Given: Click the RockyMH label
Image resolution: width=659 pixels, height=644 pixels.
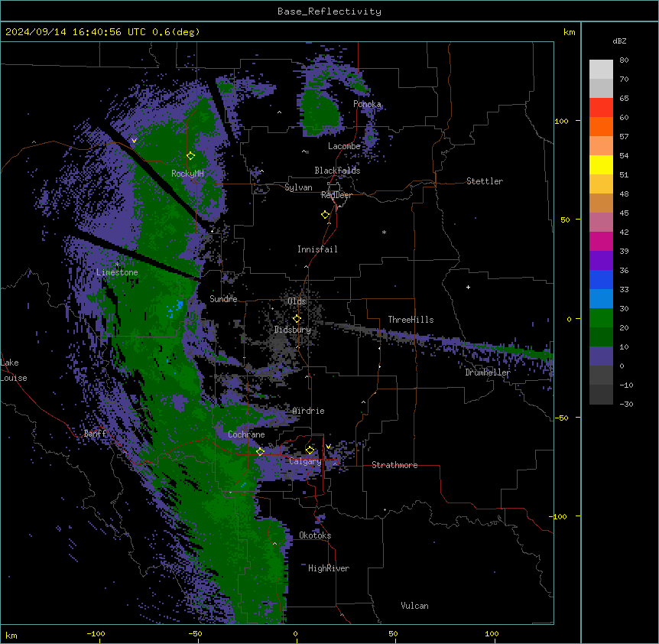Looking at the screenshot, I should 187,174.
